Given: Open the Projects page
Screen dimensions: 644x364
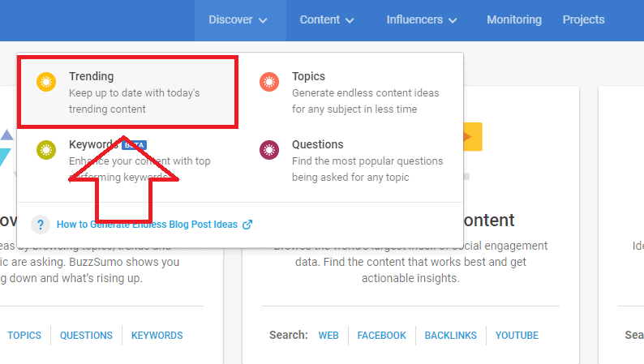Looking at the screenshot, I should point(583,20).
